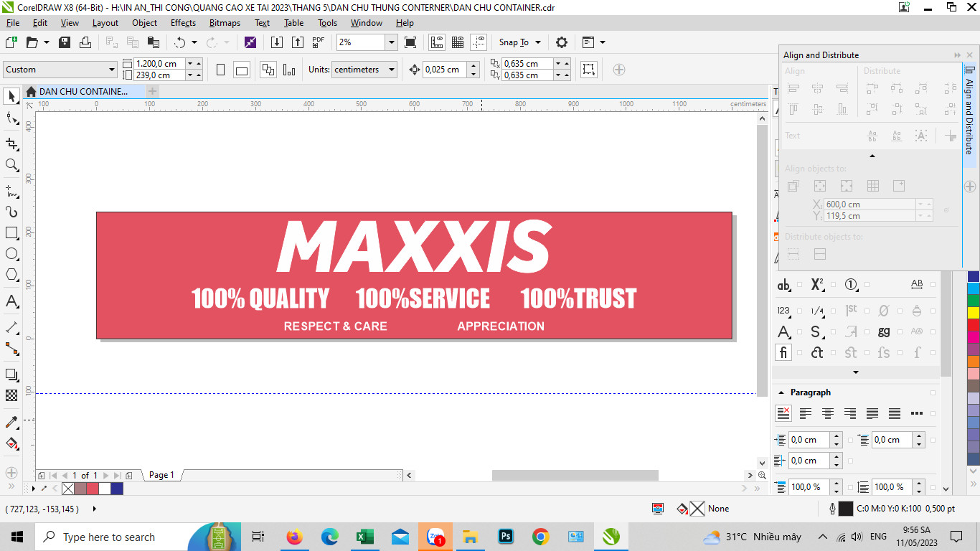Click the Search content purple icon
980x551 pixels.
tap(250, 42)
